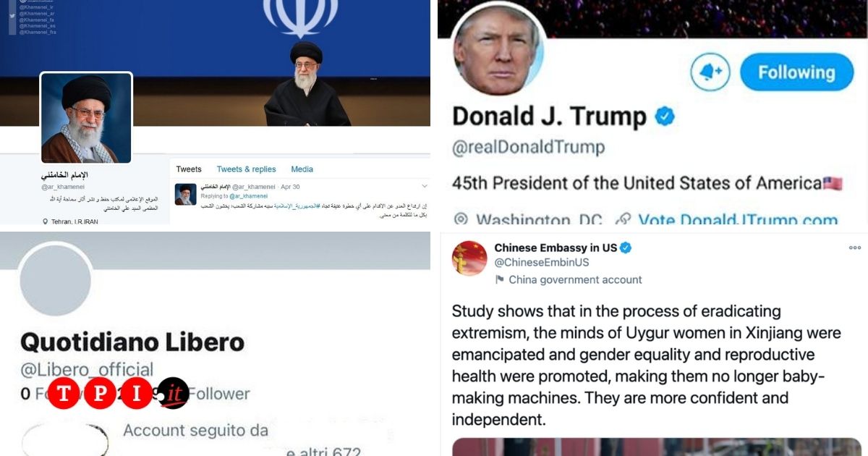Click the location pin next to Tehran
868x456 pixels.
(x=46, y=221)
